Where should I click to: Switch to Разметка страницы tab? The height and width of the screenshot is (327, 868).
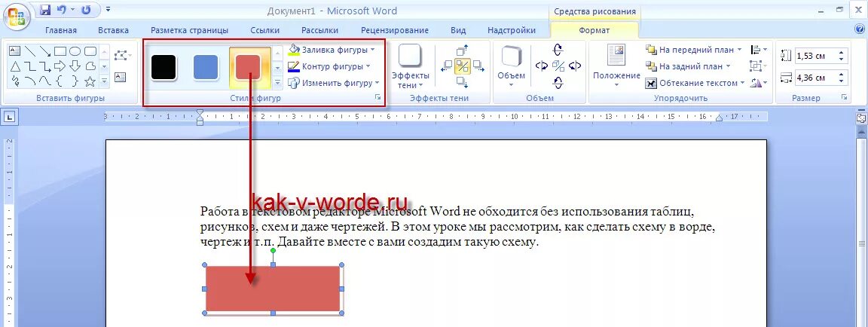pos(189,30)
